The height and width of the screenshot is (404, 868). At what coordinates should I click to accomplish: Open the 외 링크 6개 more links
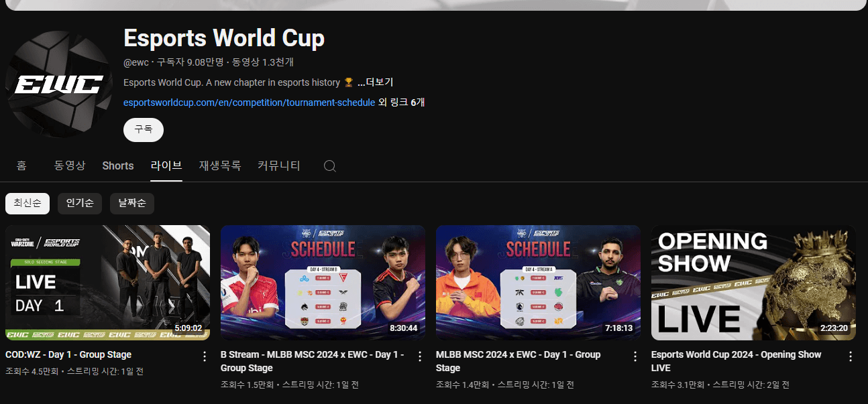(401, 103)
